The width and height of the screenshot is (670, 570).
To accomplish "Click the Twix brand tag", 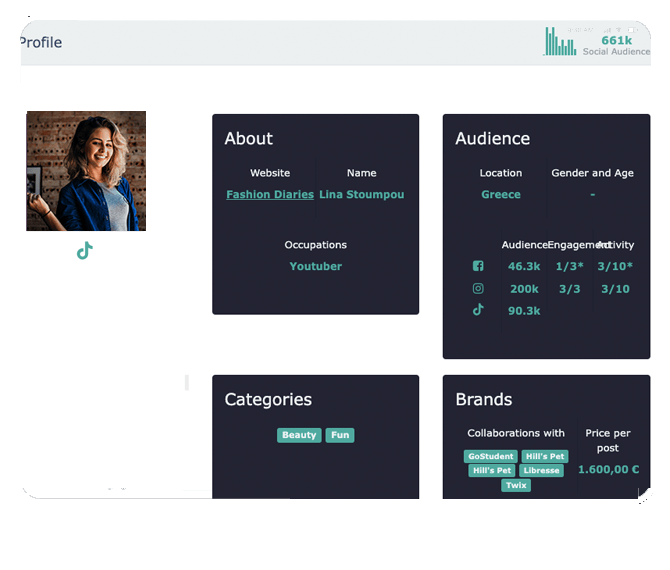I will (x=516, y=486).
